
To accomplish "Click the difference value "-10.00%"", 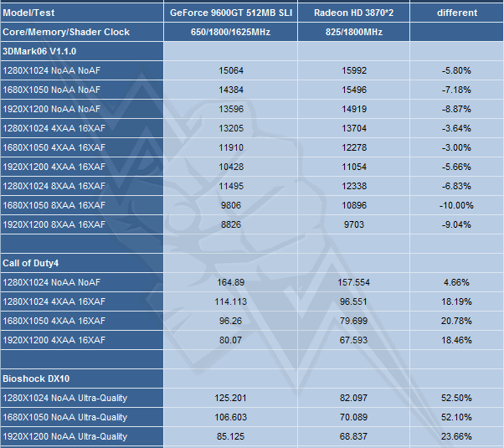I will click(x=456, y=205).
